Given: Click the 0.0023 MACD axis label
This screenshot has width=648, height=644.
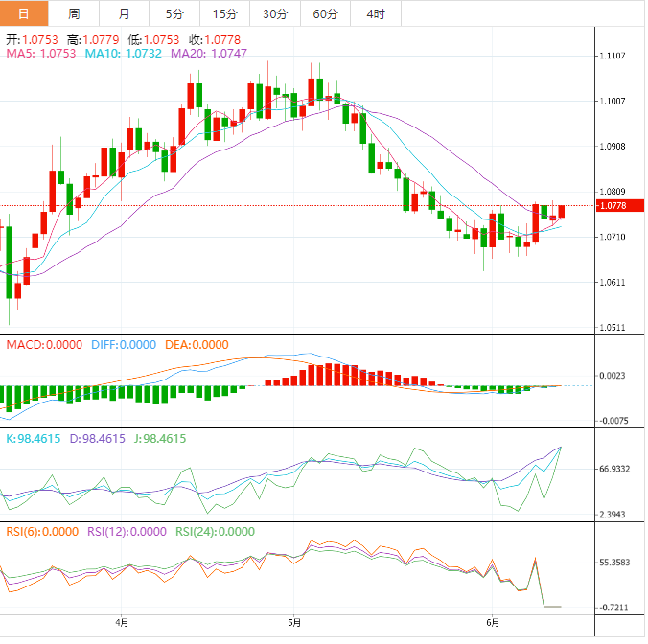Looking at the screenshot, I should (x=613, y=376).
